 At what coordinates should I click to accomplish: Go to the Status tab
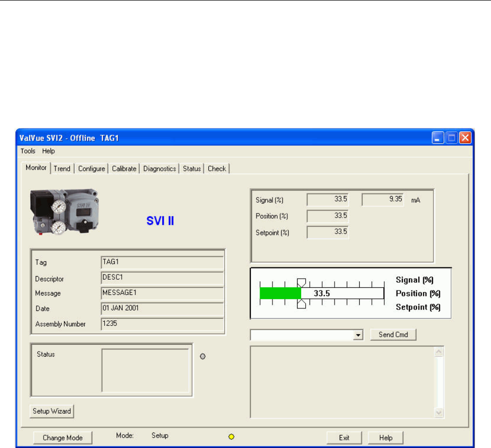(192, 169)
